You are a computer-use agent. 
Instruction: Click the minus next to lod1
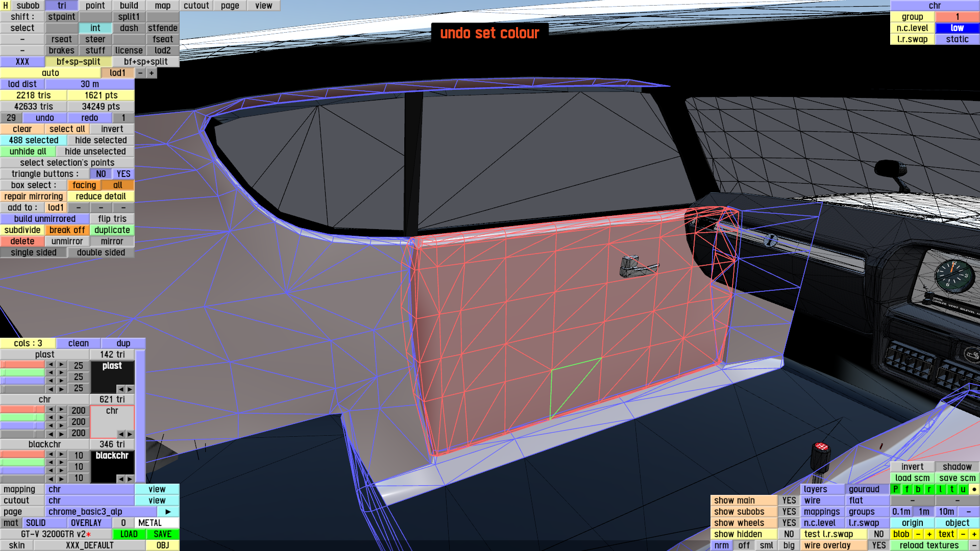point(140,73)
